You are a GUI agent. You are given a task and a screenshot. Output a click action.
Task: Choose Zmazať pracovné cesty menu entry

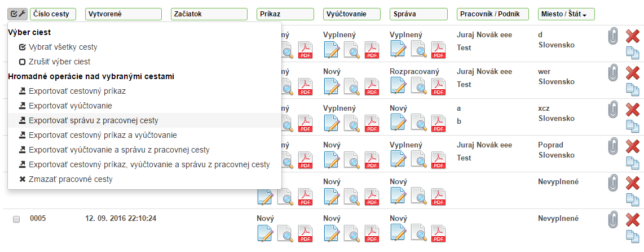(x=70, y=179)
